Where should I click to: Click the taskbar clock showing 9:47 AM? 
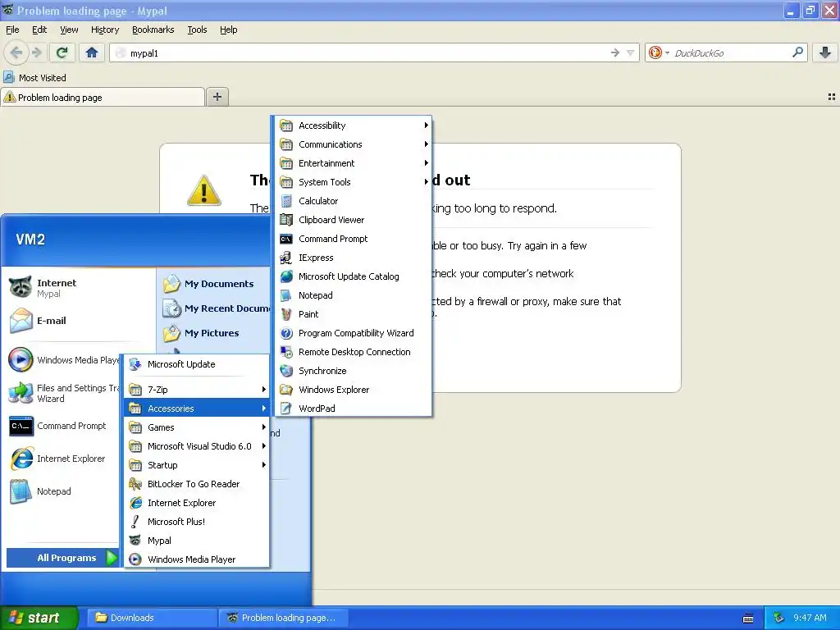810,618
